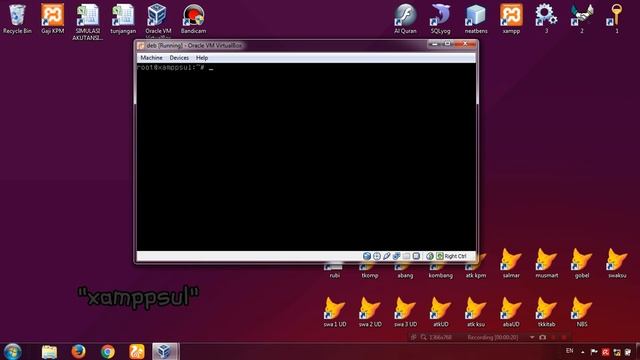This screenshot has width=640, height=360.
Task: Select the musmart fox shortcut
Action: coord(547,264)
